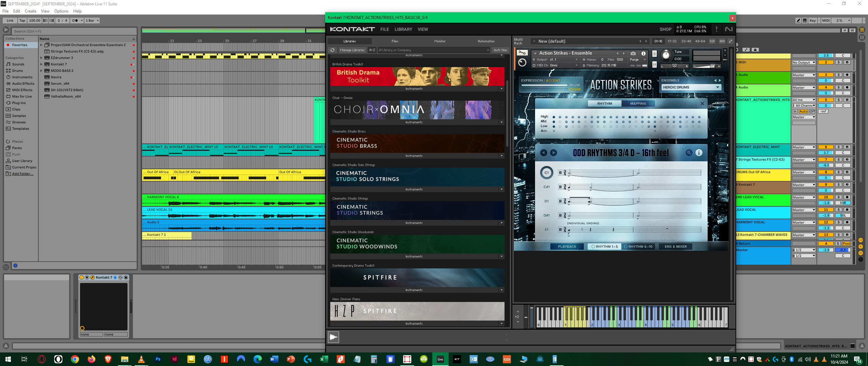Open the Ableton Create menu
The width and height of the screenshot is (868, 366).
coord(31,11)
